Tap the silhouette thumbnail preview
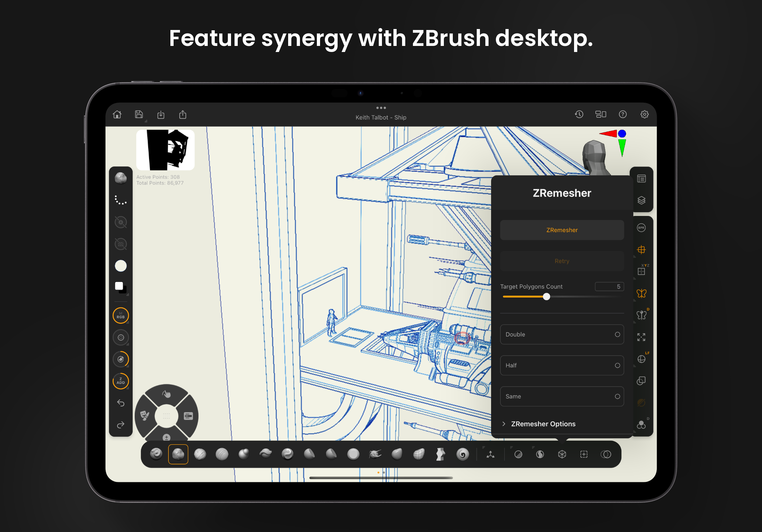This screenshot has height=532, width=762. point(165,150)
